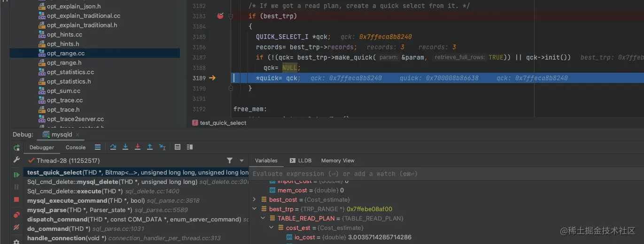View all breakpoints
The width and height of the screenshot is (644, 244).
pyautogui.click(x=16, y=215)
